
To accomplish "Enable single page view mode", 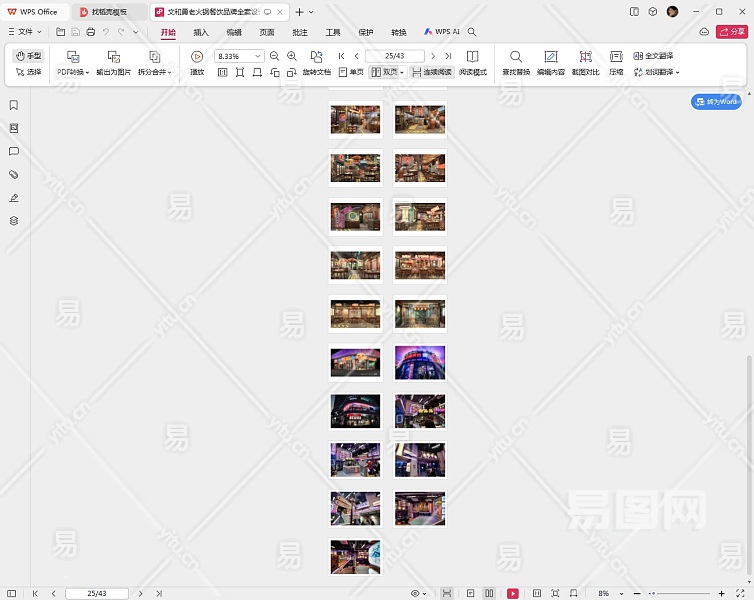I will (x=351, y=73).
